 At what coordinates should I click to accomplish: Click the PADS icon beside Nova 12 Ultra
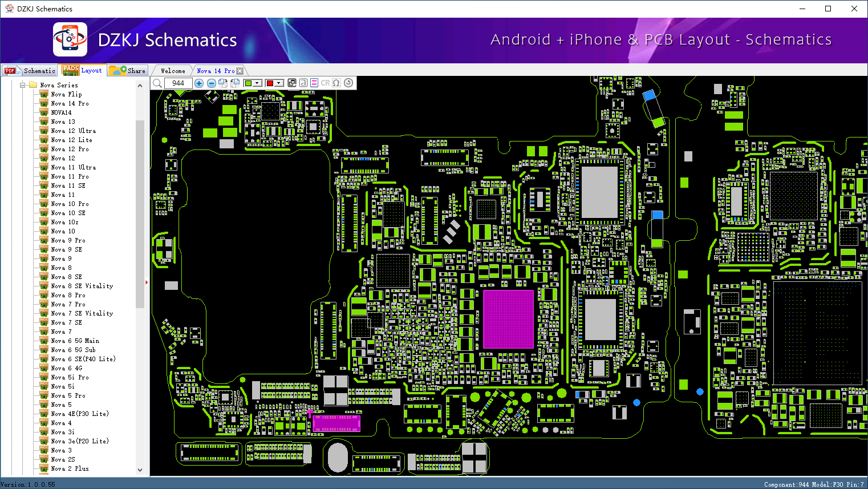click(44, 131)
